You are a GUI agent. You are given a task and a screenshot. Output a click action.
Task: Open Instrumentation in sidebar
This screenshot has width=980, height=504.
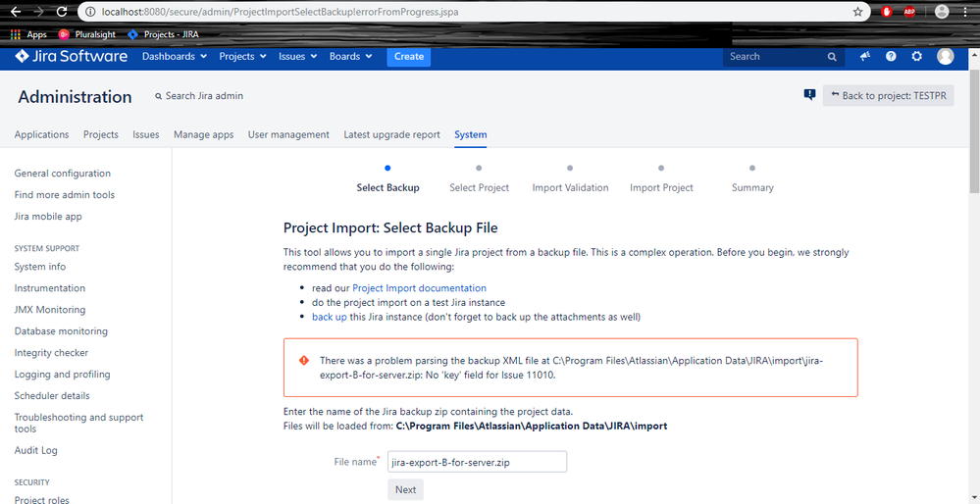click(x=50, y=288)
